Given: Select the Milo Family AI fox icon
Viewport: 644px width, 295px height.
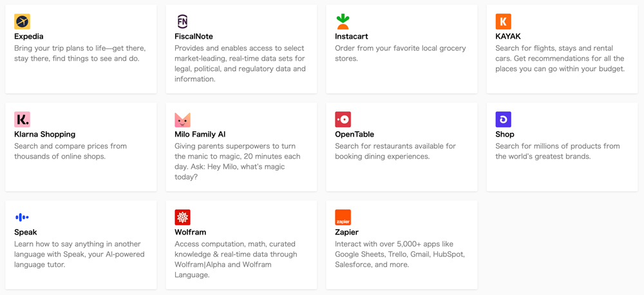Looking at the screenshot, I should [x=182, y=120].
